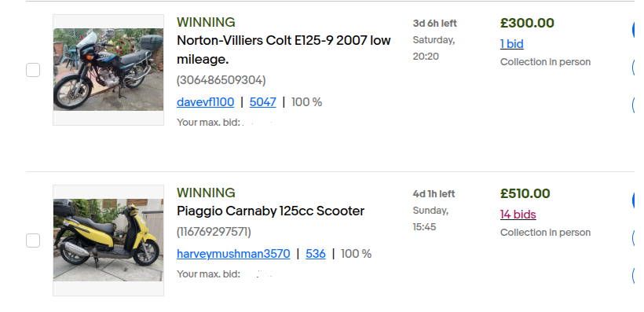Viewport: 644px width, 312px height.
Task: Open feedback score 536 for harveymushman3570
Action: pyautogui.click(x=316, y=254)
